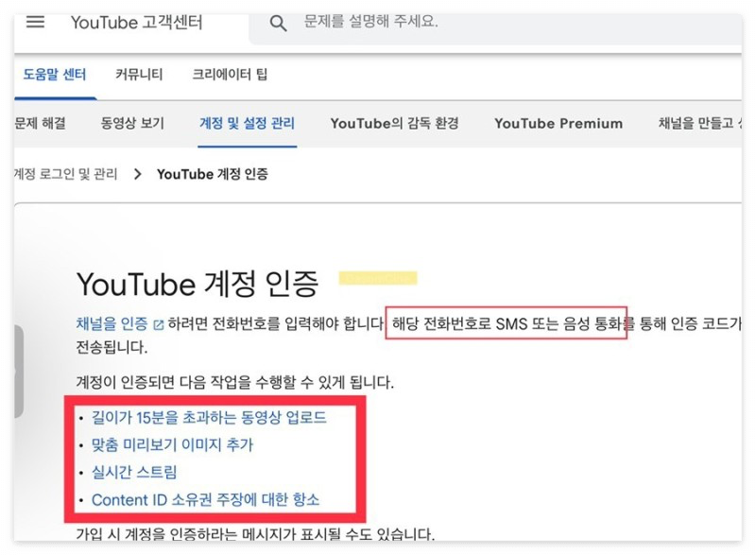Image resolution: width=756 pixels, height=555 pixels.
Task: Open Content ID 소유권 주장에 대한 항소 link
Action: (x=205, y=500)
